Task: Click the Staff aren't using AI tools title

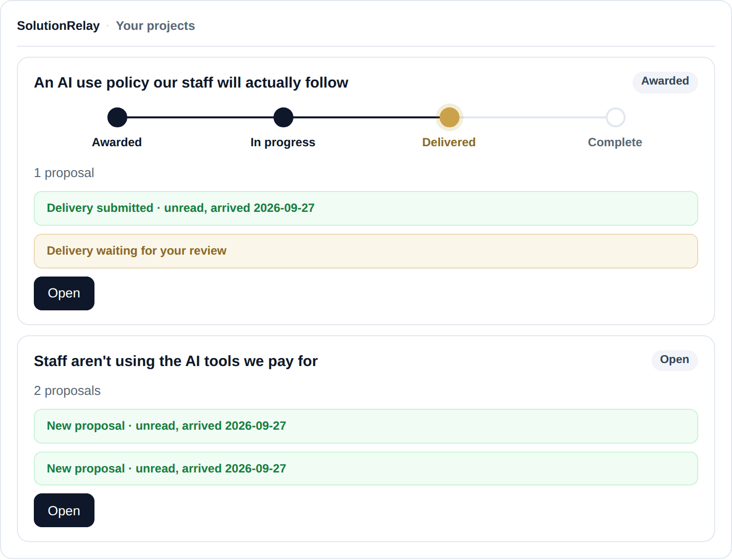Action: (x=176, y=361)
